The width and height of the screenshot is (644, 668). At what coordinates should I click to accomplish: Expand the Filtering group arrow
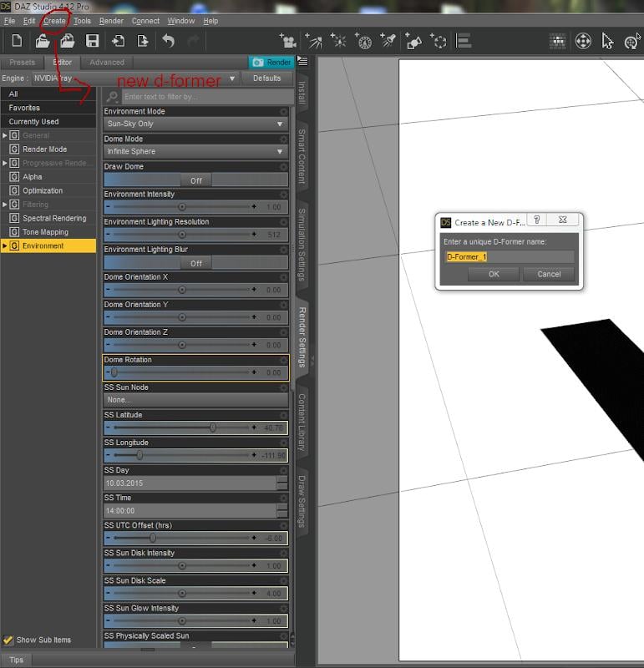5,205
